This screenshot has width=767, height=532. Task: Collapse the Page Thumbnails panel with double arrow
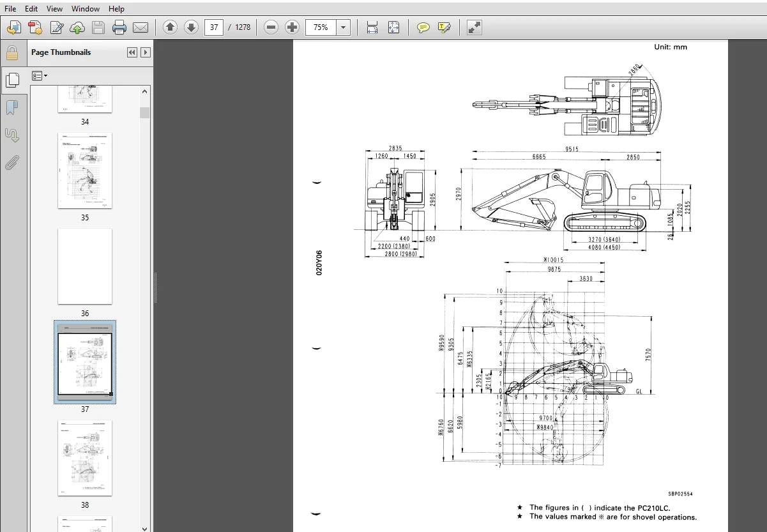click(132, 52)
